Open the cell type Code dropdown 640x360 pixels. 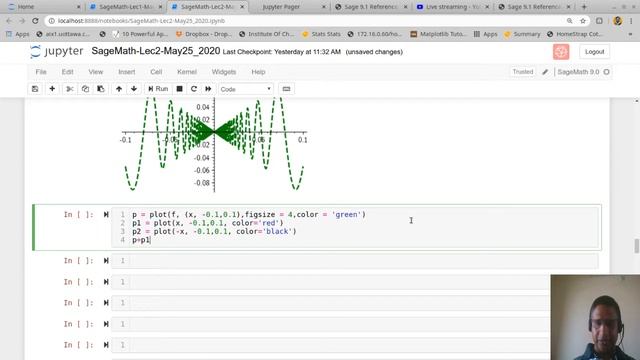coord(246,89)
